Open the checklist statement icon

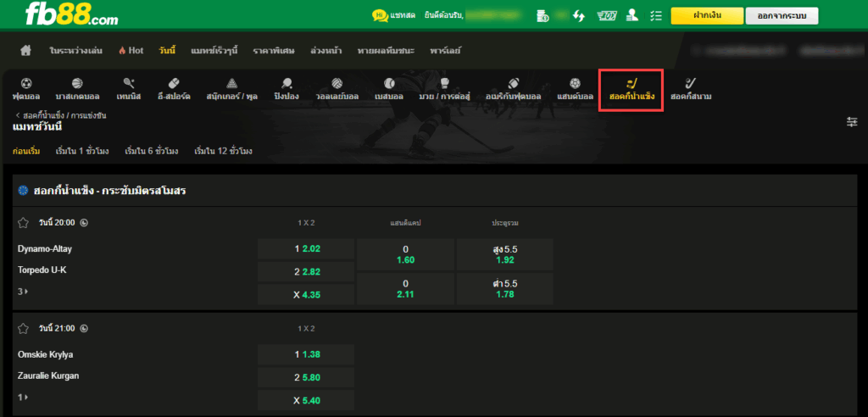coord(656,16)
